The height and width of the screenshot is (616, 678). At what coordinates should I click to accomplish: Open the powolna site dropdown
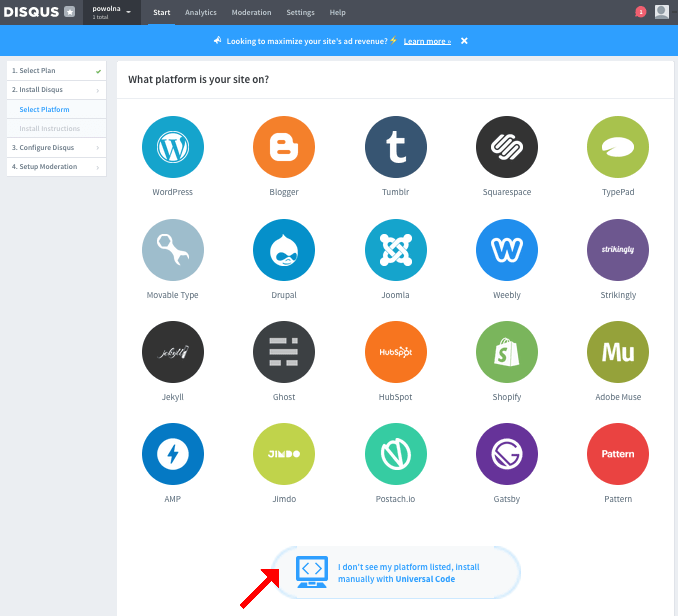pyautogui.click(x=112, y=12)
